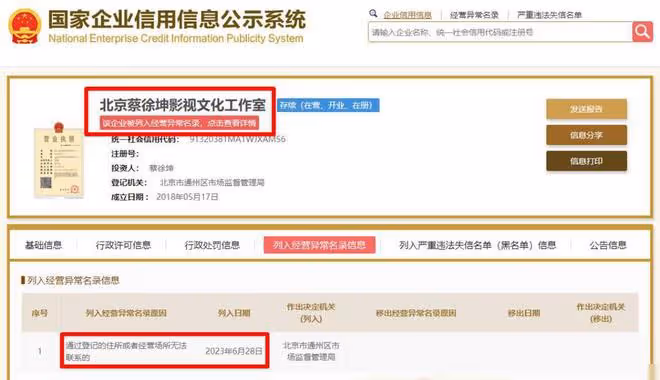
Task: Click the 信息打印 button
Action: tap(586, 161)
